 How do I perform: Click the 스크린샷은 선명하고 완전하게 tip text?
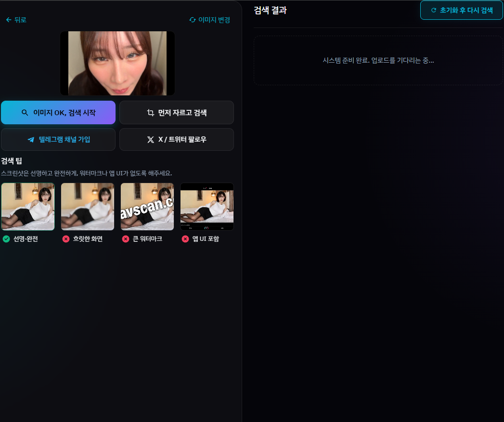click(x=87, y=173)
